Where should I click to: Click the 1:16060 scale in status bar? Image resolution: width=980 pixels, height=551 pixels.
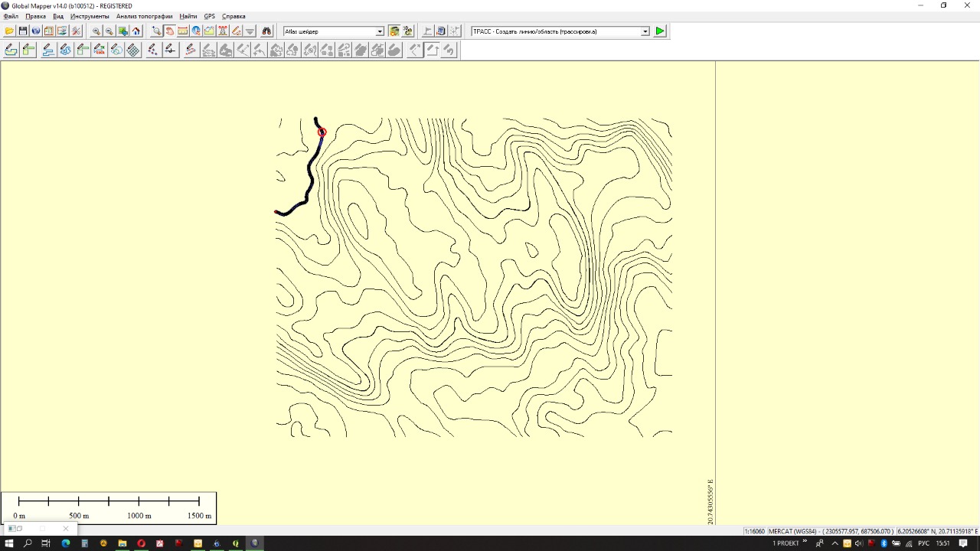[754, 531]
